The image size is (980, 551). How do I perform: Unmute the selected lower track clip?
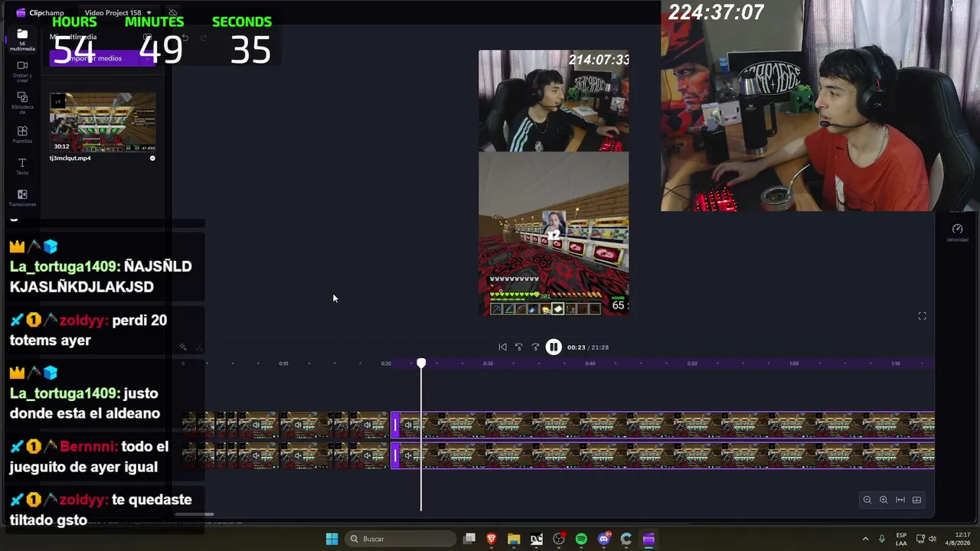coord(408,455)
